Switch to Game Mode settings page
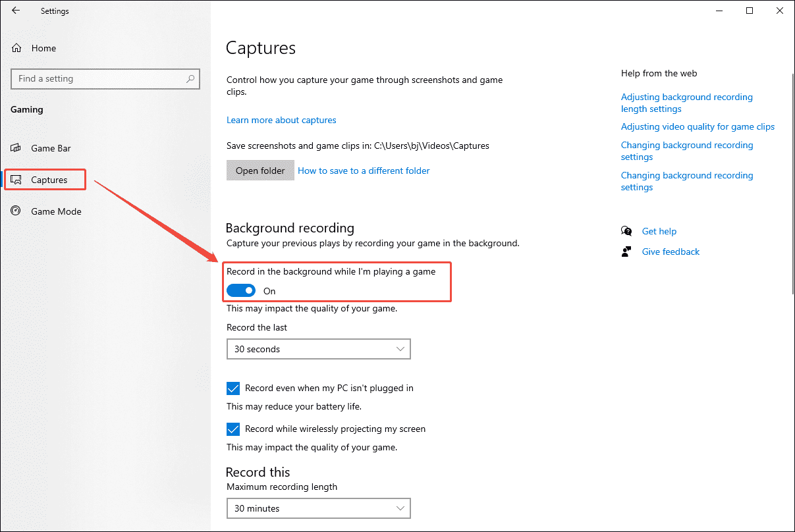This screenshot has width=795, height=532. point(56,211)
